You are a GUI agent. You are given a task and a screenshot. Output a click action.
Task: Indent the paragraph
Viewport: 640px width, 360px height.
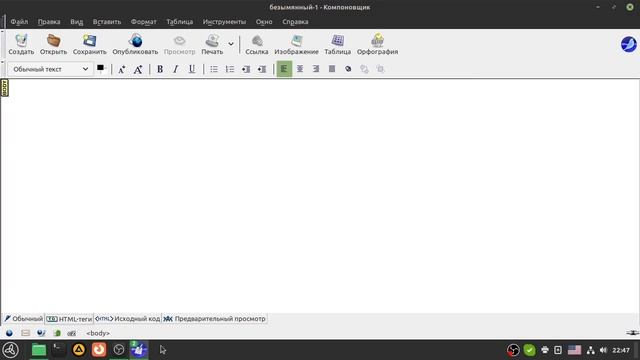pyautogui.click(x=262, y=69)
